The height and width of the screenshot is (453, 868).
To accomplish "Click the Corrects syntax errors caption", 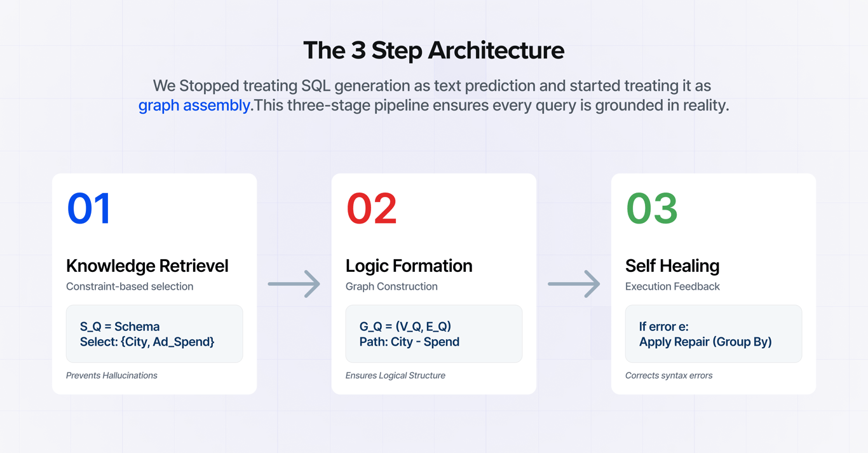I will [x=668, y=375].
